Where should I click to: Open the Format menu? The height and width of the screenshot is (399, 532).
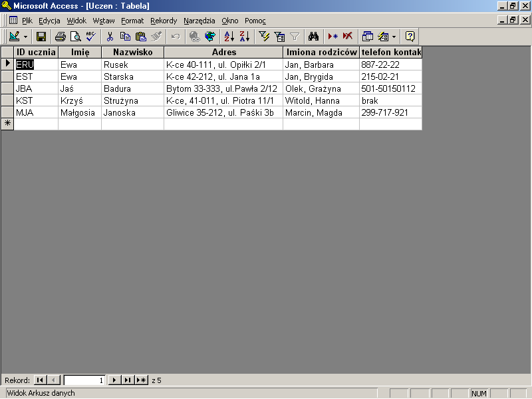click(x=132, y=21)
